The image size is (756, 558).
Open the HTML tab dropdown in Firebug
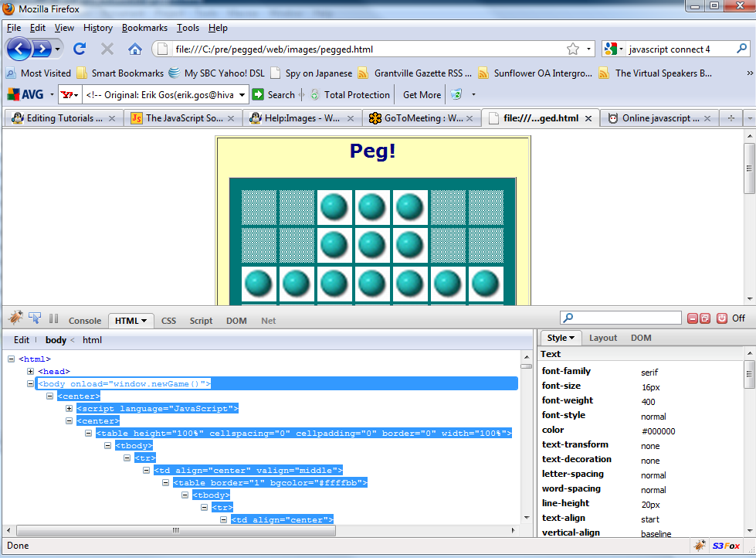click(144, 321)
